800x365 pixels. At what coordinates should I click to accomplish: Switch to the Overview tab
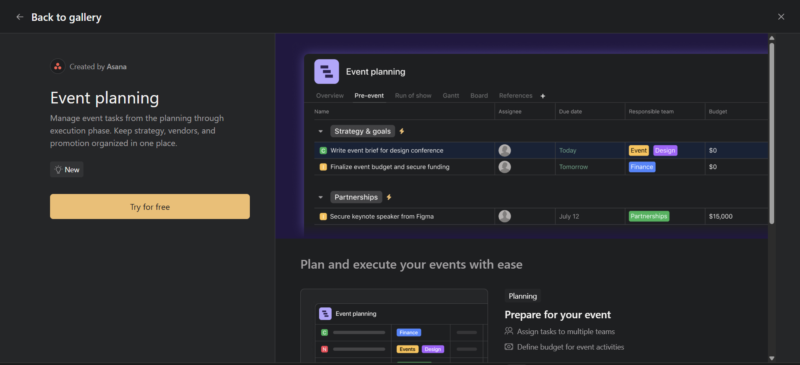tap(330, 95)
